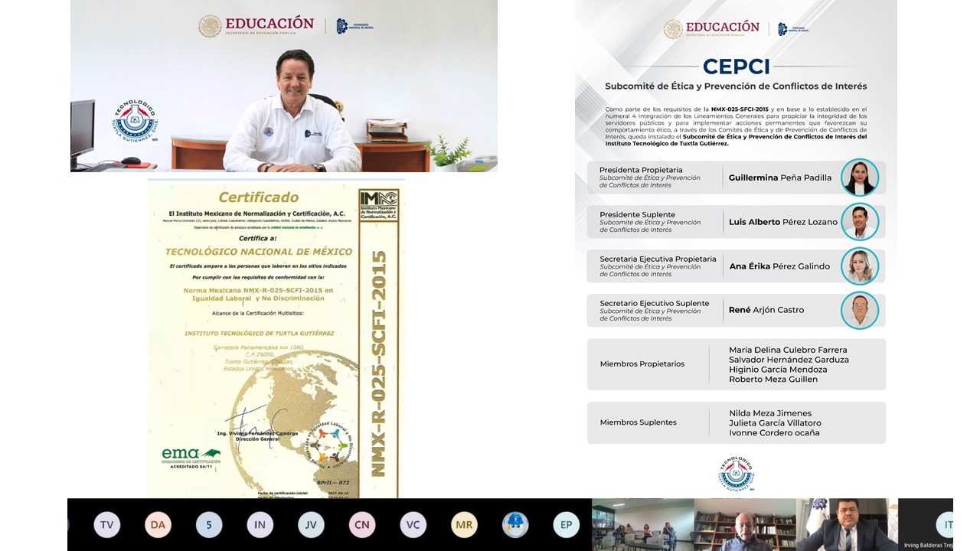Click the Miembros Suplentes label
This screenshot has width=980, height=551.
pyautogui.click(x=639, y=422)
